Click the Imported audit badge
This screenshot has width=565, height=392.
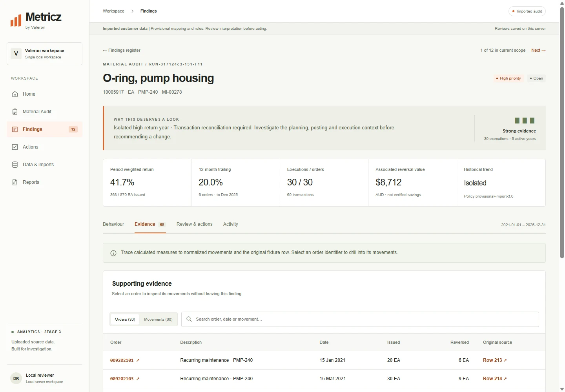coord(527,11)
